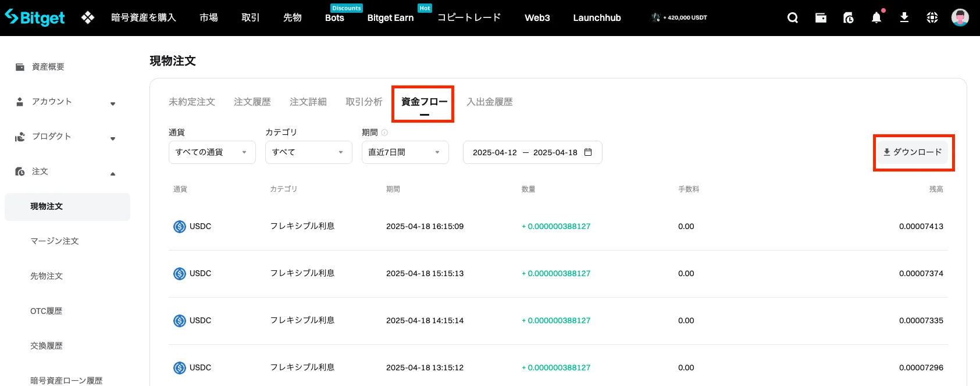Click the ダウンロード button

pos(913,152)
